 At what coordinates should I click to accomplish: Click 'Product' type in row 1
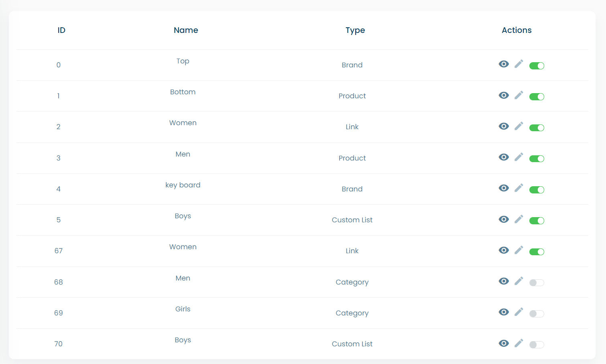(352, 96)
